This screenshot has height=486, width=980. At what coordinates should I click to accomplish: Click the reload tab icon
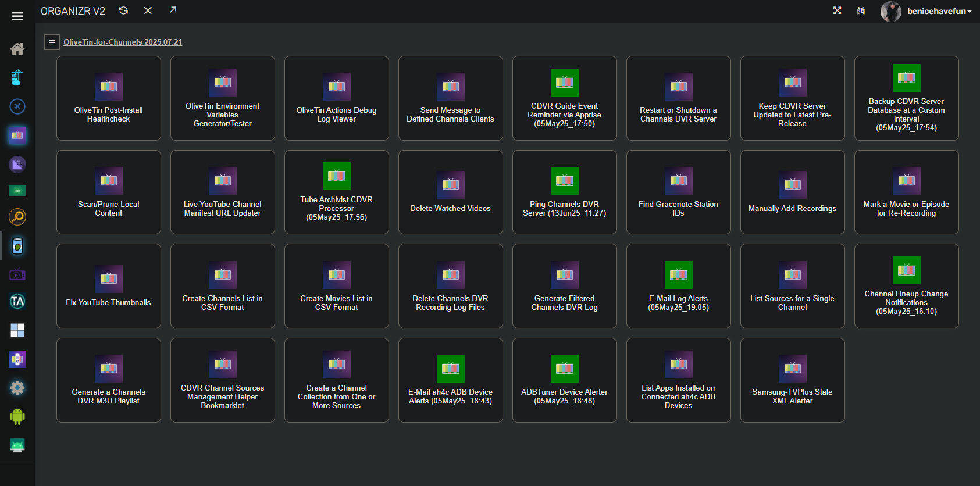123,10
